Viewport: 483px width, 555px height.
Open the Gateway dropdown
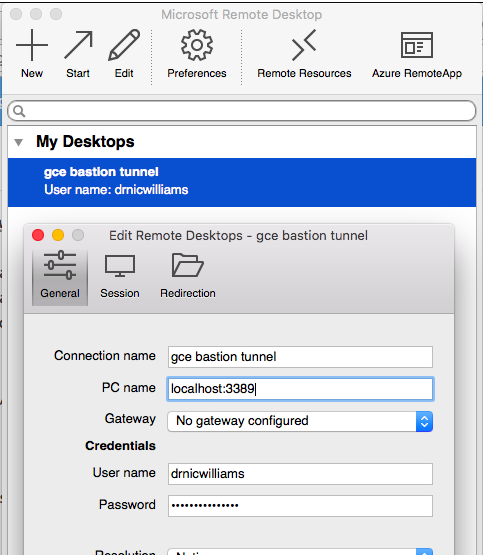(300, 421)
